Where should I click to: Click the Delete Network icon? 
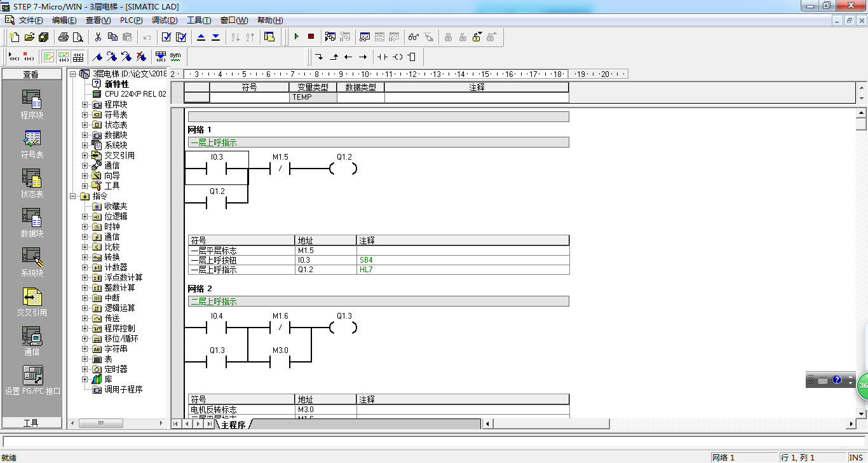coord(28,57)
